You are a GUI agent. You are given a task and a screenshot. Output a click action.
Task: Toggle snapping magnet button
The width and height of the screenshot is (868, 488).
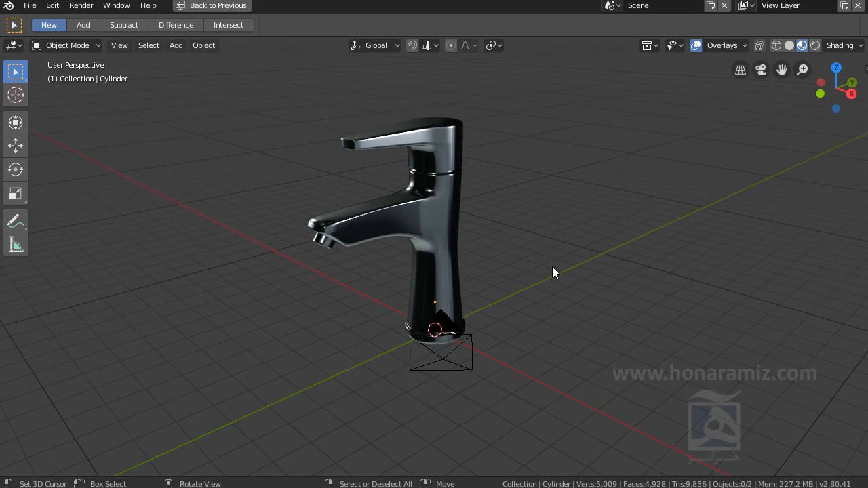[x=412, y=45]
